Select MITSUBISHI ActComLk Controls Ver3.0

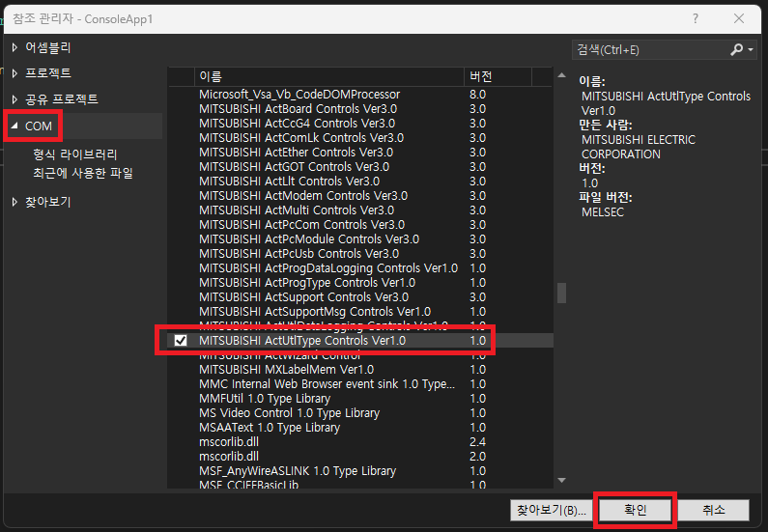360,137
